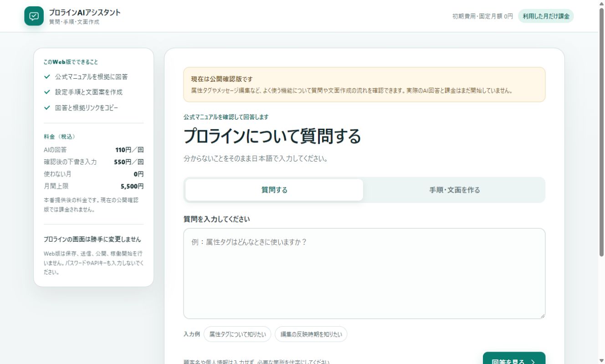Click the 550円／回 price for 確認後の下書き入力
The image size is (605, 364).
click(x=129, y=162)
